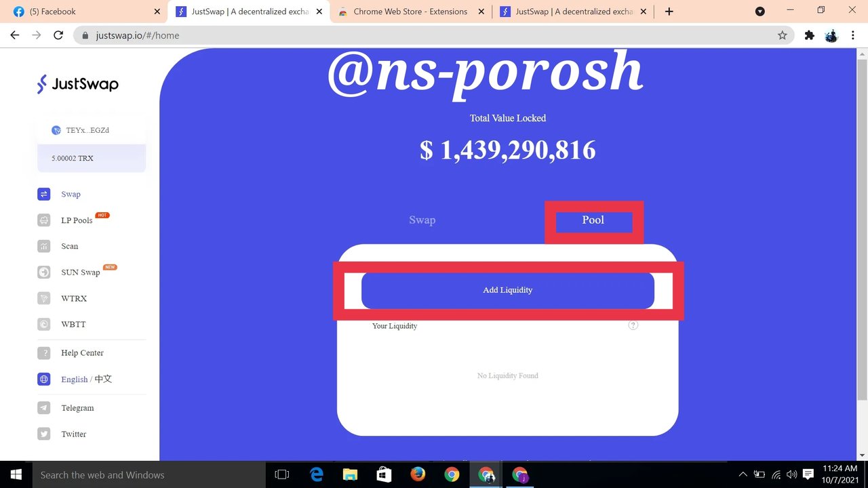Switch to last JustSwap browser tab
Screen dimensions: 868x488
pyautogui.click(x=573, y=12)
